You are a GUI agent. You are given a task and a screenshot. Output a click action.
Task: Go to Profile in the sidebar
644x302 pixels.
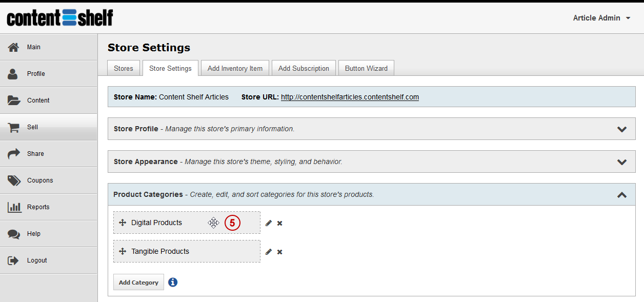49,74
